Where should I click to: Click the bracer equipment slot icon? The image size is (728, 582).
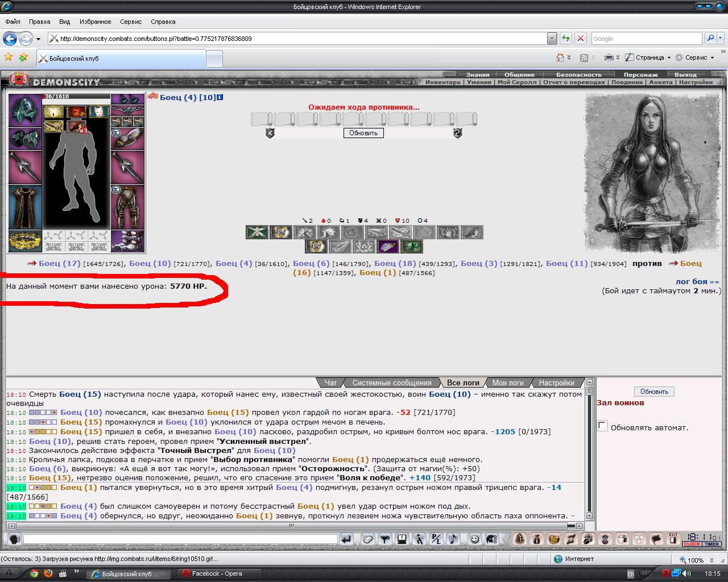click(x=127, y=139)
